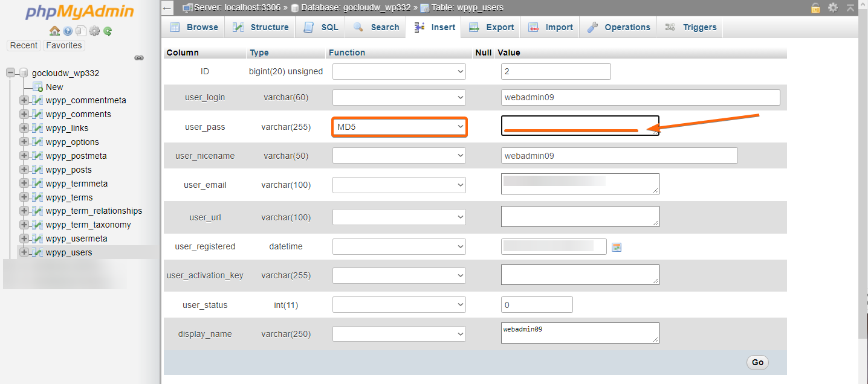Reload navigation panel with green arrow icon
The image size is (868, 384).
pos(108,31)
